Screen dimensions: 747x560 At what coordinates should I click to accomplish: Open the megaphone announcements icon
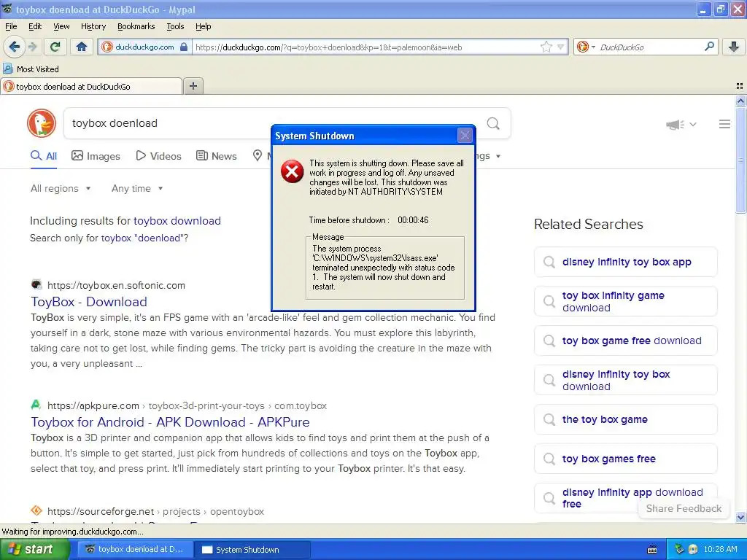[675, 124]
